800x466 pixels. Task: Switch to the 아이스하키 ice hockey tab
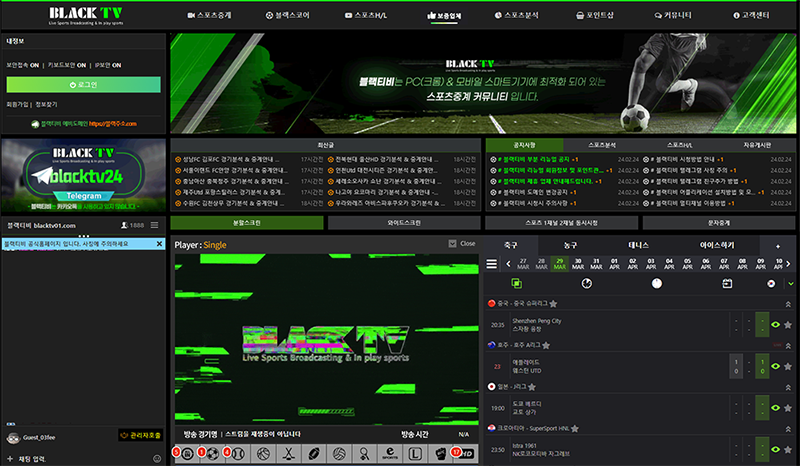[x=717, y=246]
